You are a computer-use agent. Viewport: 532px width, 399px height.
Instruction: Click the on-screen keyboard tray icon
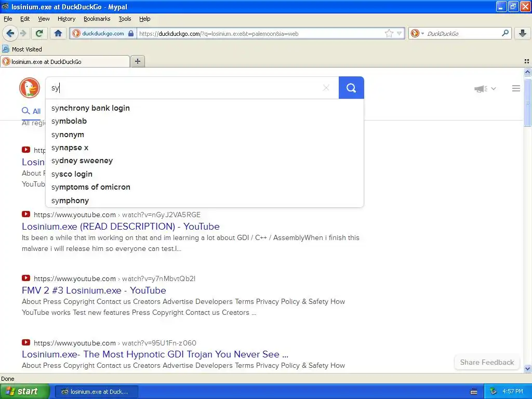pos(474,392)
